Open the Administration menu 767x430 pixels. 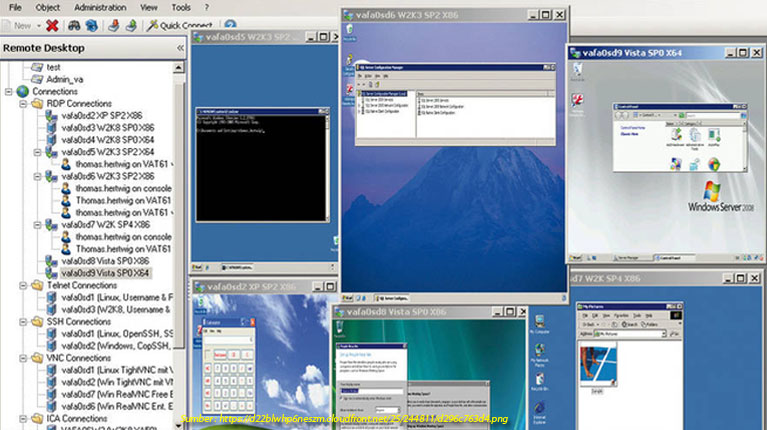pyautogui.click(x=100, y=7)
